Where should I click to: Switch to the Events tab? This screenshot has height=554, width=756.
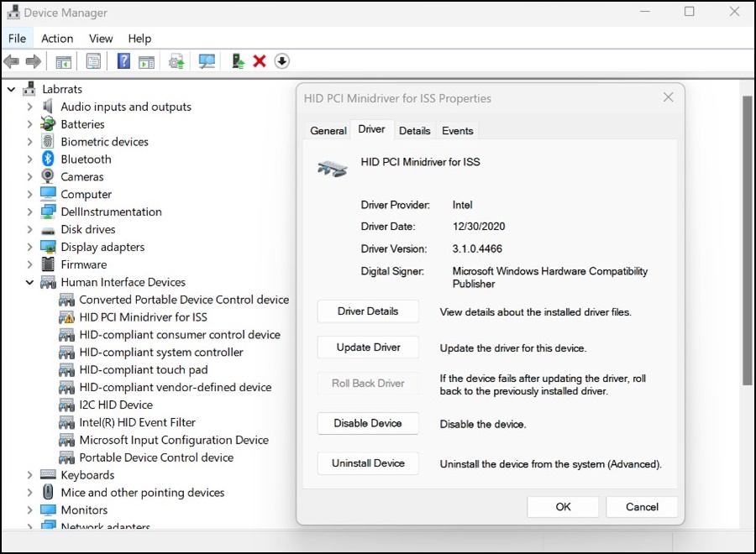[x=458, y=131]
